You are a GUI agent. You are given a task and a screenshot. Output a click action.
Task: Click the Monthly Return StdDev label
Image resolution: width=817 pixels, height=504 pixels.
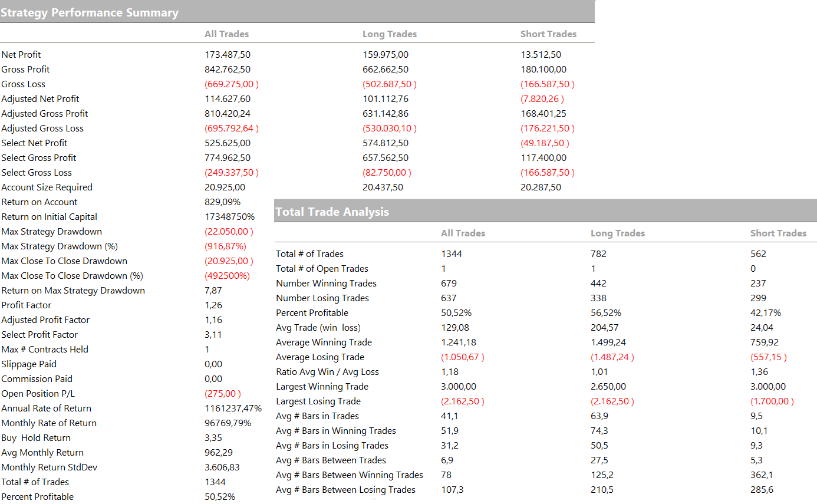point(49,467)
